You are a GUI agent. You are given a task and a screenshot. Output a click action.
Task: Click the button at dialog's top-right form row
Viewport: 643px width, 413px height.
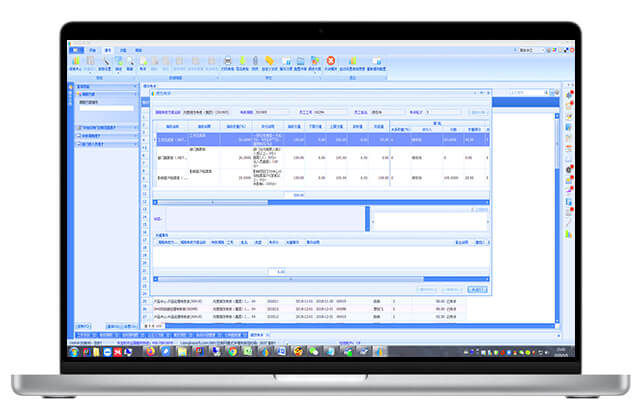(x=478, y=112)
